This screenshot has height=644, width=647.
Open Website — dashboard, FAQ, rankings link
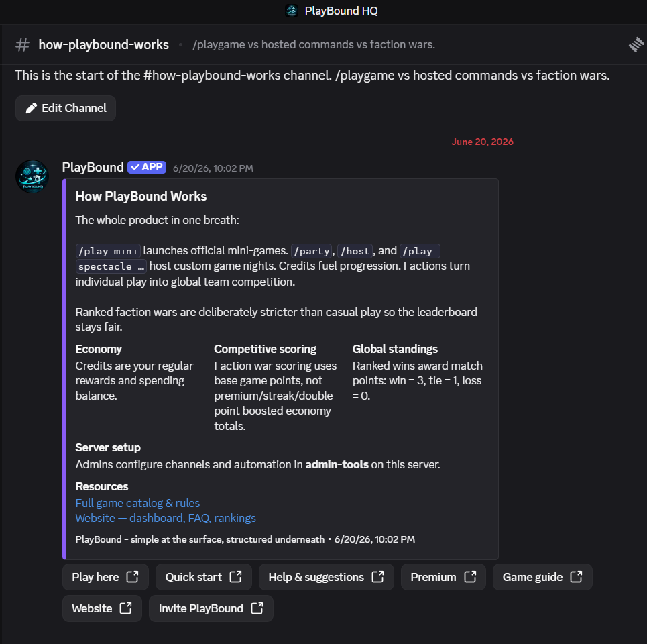[166, 518]
